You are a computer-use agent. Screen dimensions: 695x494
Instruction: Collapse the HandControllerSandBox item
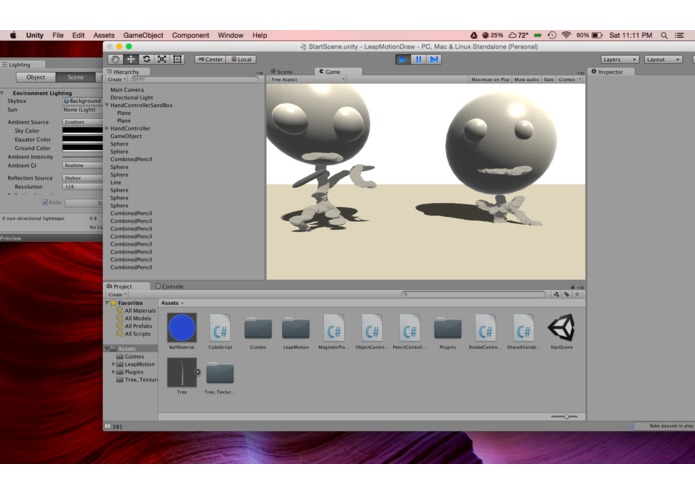(107, 105)
